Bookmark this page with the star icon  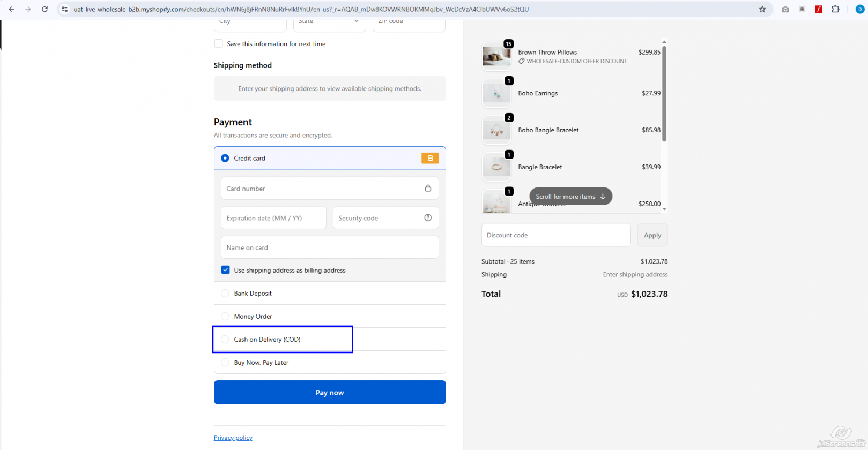(x=762, y=9)
